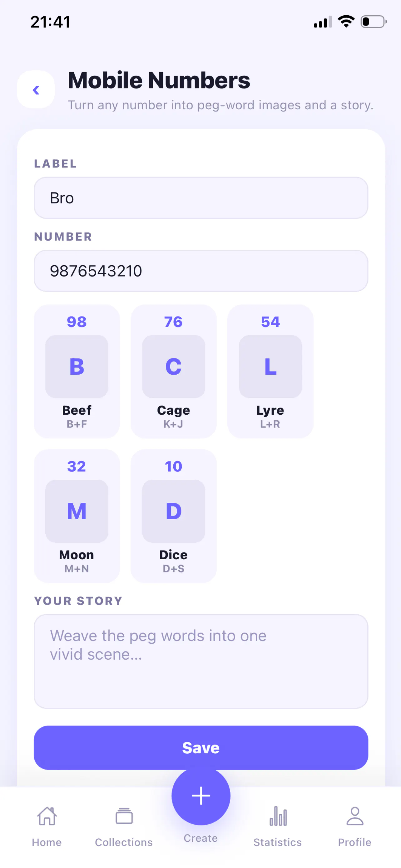Tap the Collections tab label

coord(124,842)
